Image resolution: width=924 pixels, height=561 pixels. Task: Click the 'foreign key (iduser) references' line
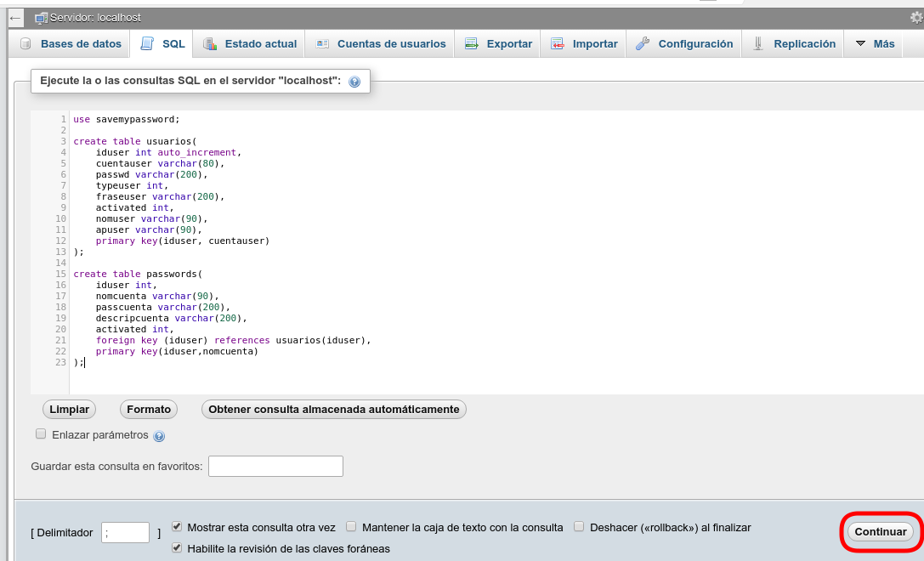(234, 341)
